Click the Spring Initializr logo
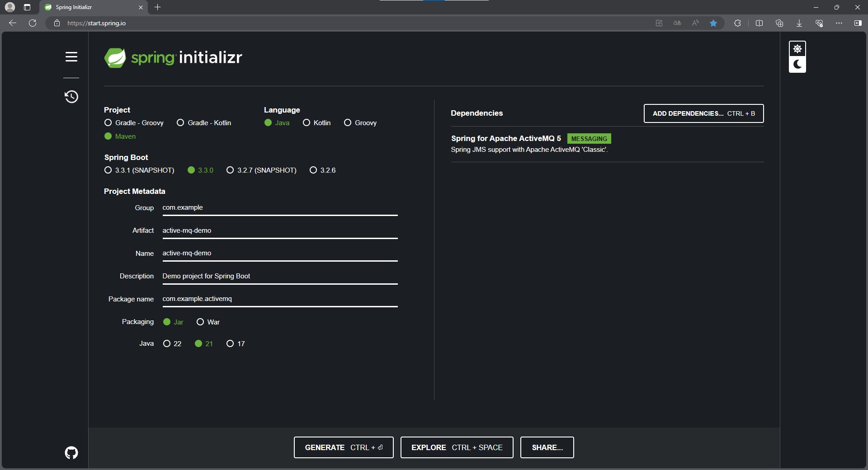868x470 pixels. pos(173,58)
